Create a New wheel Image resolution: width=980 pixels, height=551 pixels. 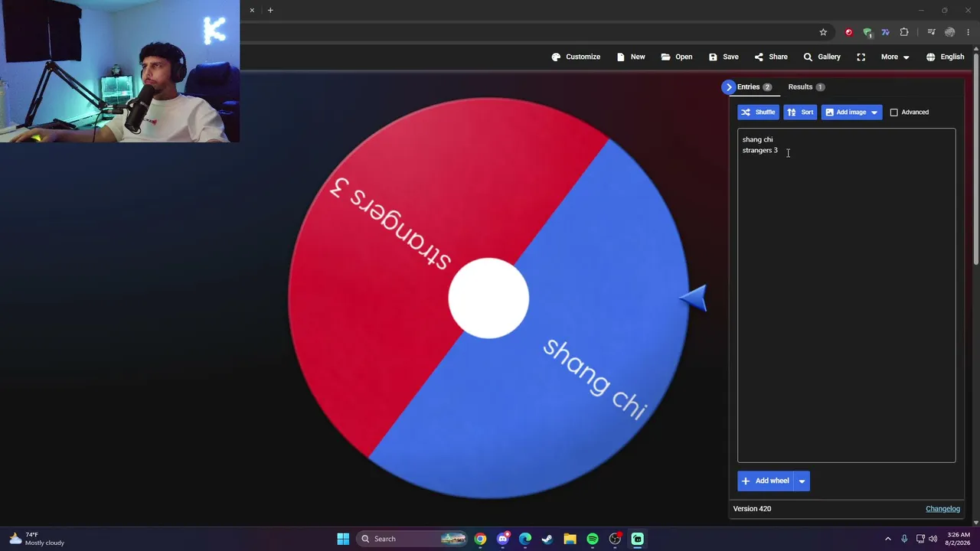pos(631,57)
